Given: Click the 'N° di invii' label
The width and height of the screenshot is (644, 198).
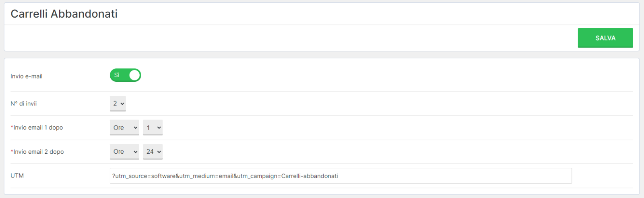Looking at the screenshot, I should [x=23, y=103].
